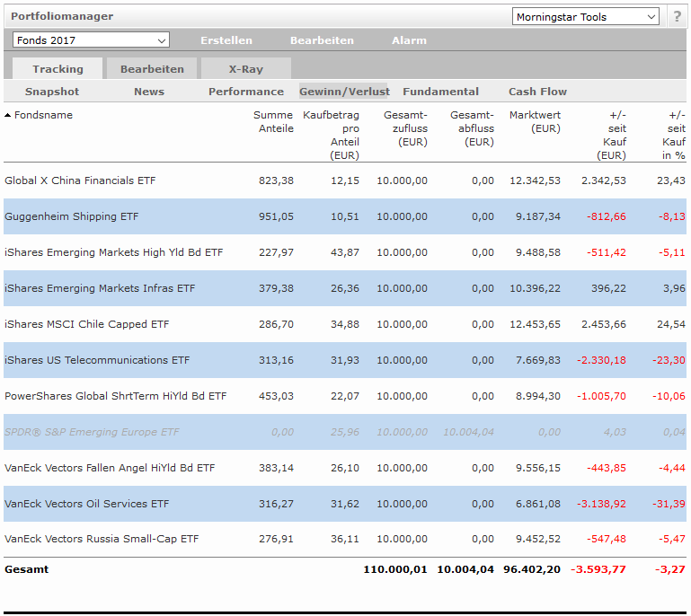The image size is (691, 616).
Task: Open the News sub-tab
Action: (149, 92)
